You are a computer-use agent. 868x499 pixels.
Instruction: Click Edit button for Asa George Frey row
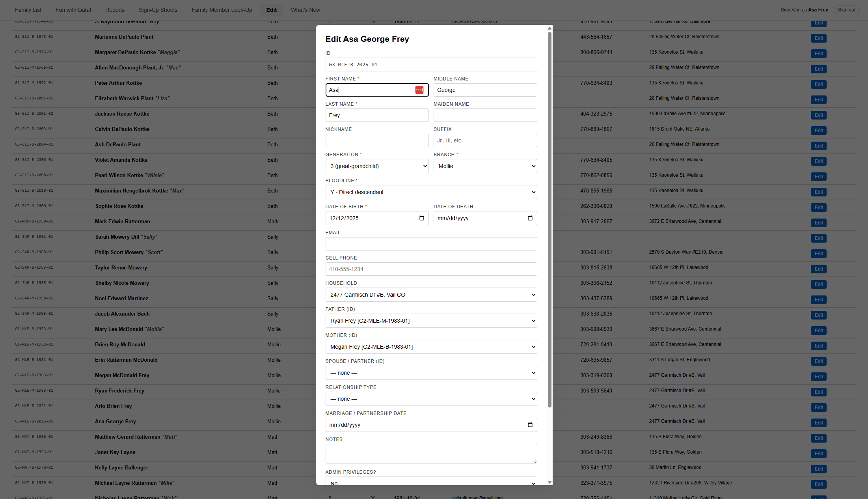(819, 423)
